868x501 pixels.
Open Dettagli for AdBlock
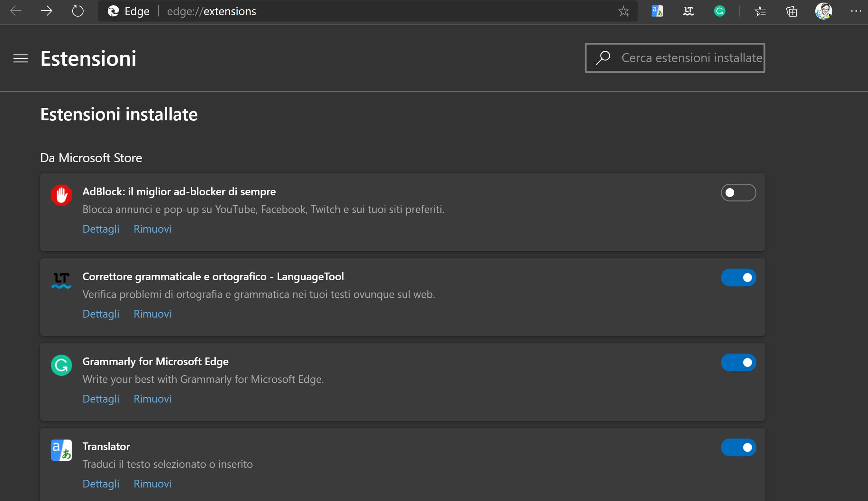coord(101,229)
